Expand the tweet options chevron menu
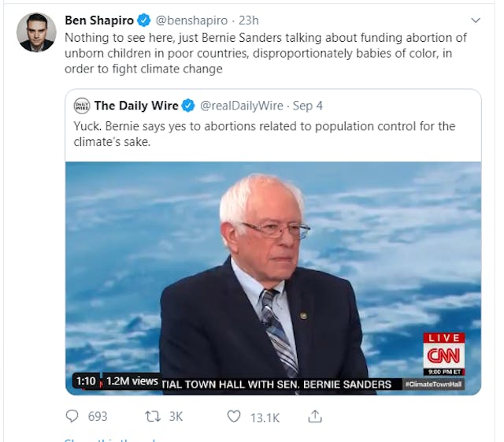 pyautogui.click(x=475, y=20)
